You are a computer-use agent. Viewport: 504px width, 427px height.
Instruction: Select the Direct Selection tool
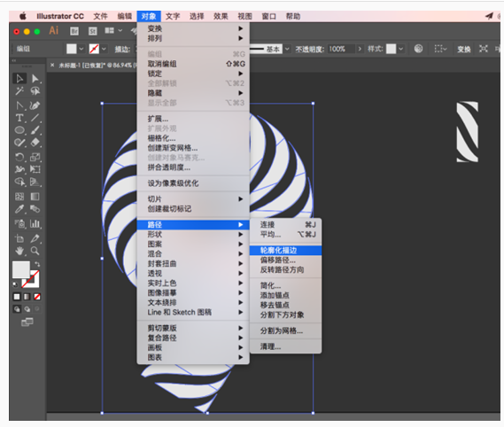(35, 79)
